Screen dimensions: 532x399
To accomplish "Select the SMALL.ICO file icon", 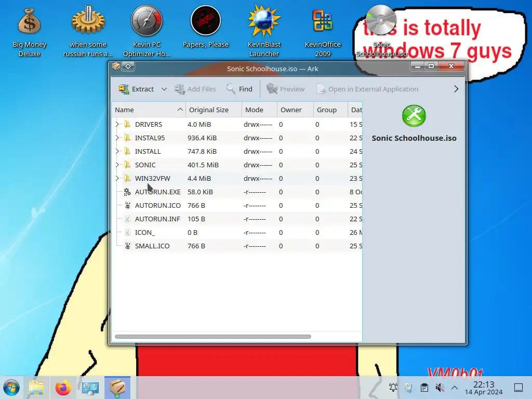I will 127,246.
